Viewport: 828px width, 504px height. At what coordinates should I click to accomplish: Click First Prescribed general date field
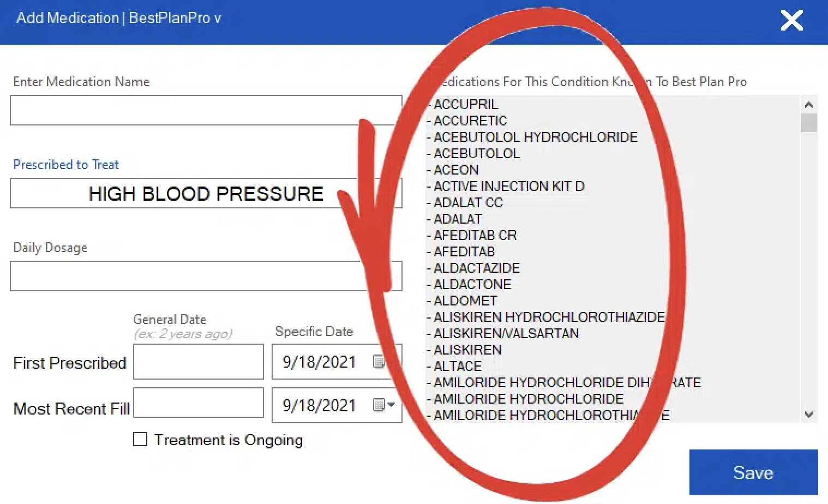point(199,361)
